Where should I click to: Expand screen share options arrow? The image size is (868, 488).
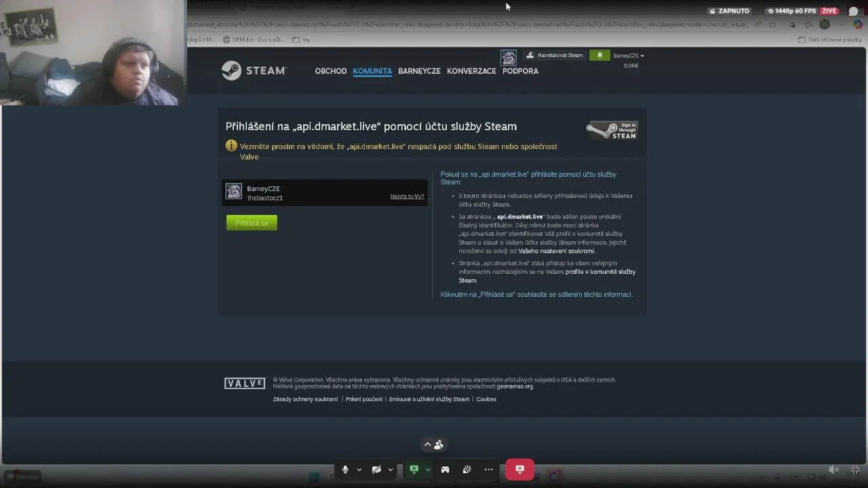click(427, 469)
